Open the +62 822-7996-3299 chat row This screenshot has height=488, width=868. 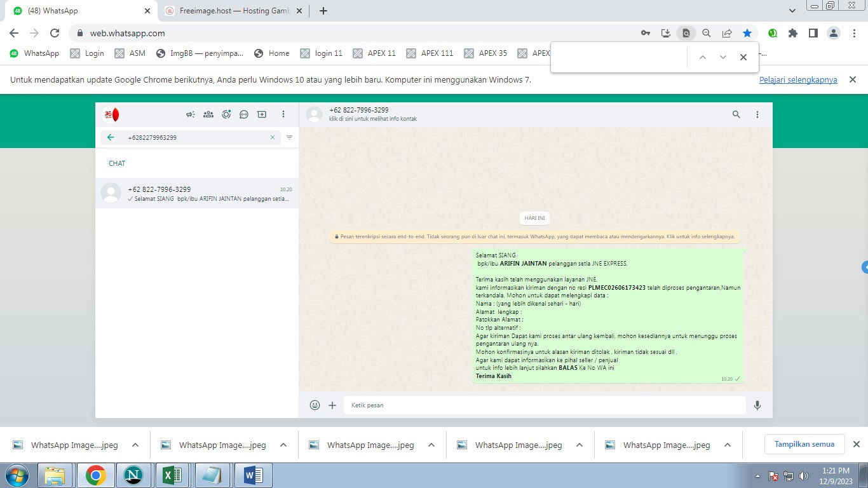coord(197,193)
